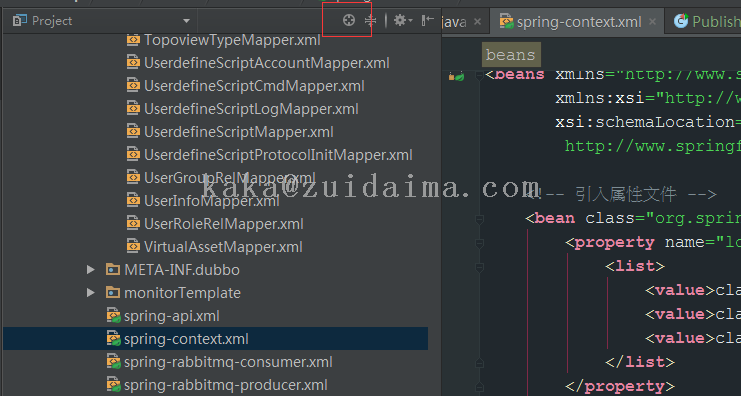Select VirtualAssetMapper.xml file

pos(223,247)
